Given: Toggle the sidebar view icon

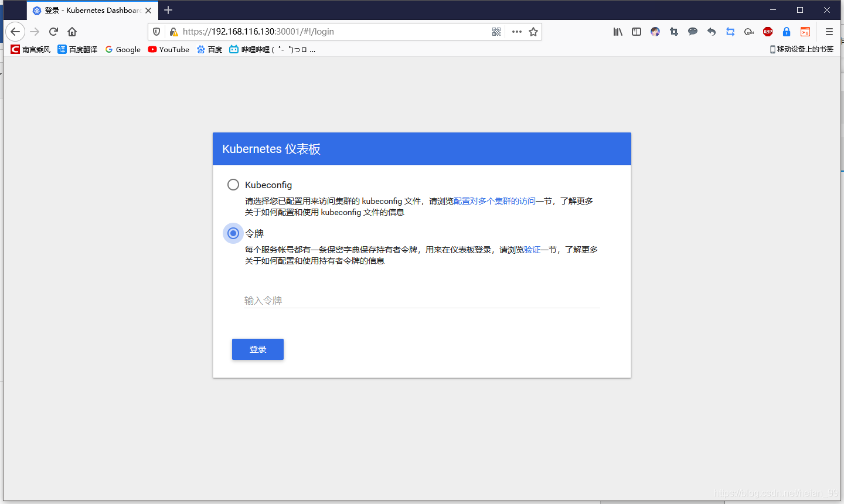Looking at the screenshot, I should point(637,32).
